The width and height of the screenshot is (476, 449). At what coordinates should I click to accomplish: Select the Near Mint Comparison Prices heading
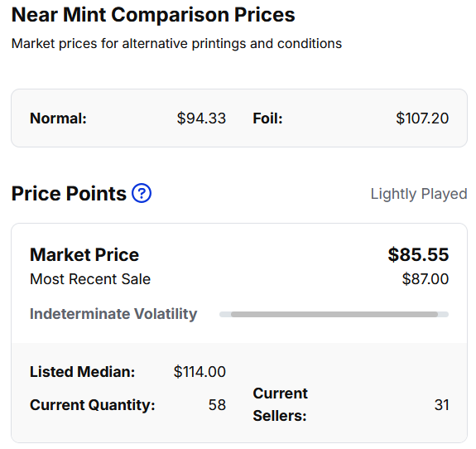[153, 15]
